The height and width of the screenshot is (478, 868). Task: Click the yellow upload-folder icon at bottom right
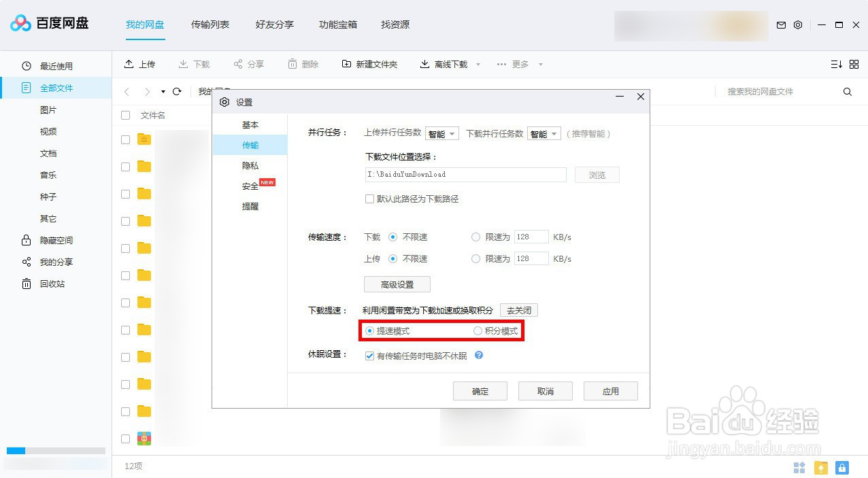click(x=820, y=468)
